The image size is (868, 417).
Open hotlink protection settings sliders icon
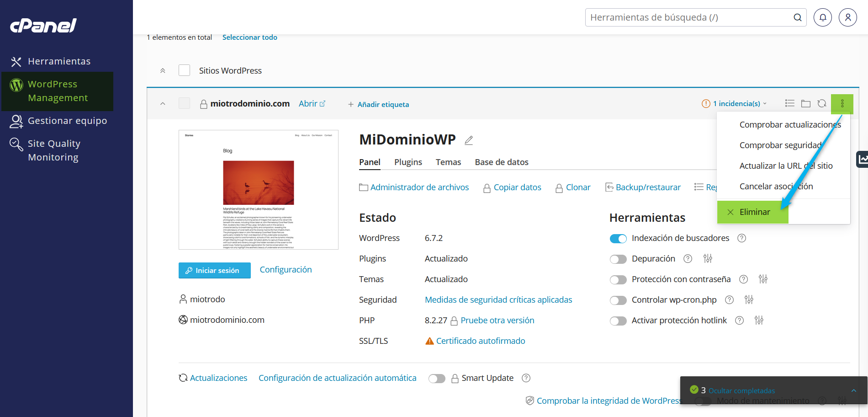tap(759, 321)
